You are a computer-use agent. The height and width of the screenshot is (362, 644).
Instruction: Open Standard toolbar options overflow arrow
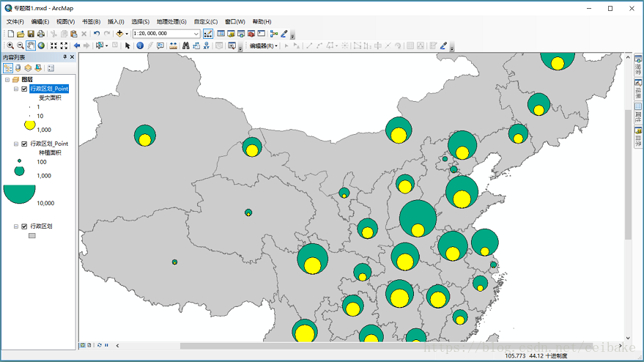(x=292, y=35)
